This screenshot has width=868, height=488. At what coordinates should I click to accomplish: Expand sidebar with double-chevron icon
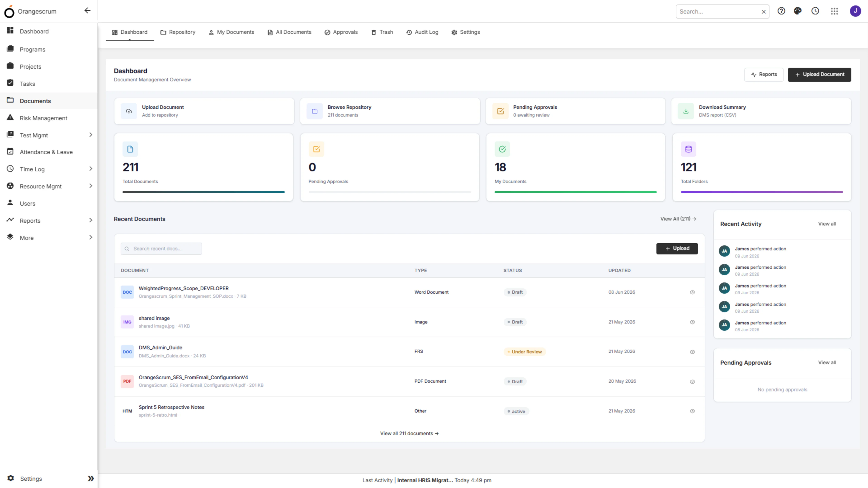click(x=91, y=479)
